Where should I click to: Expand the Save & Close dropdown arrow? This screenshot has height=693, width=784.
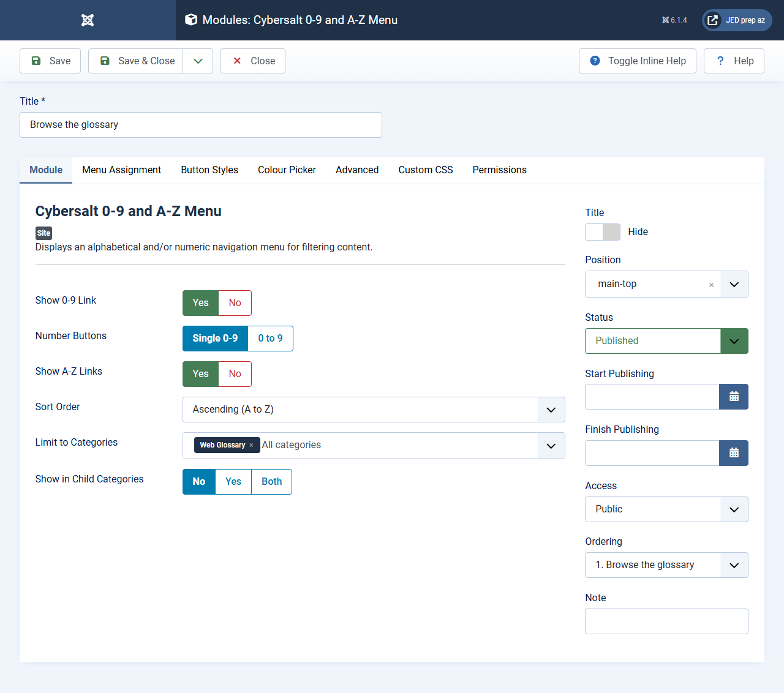(x=198, y=61)
